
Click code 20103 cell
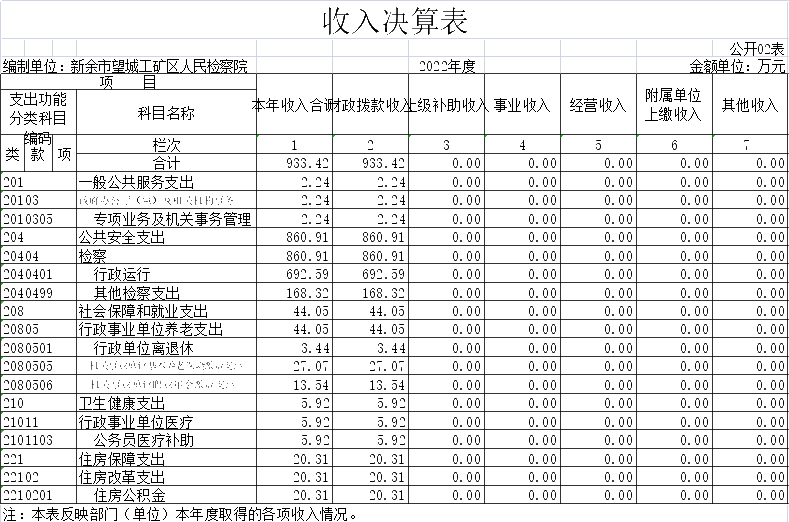pyautogui.click(x=38, y=200)
